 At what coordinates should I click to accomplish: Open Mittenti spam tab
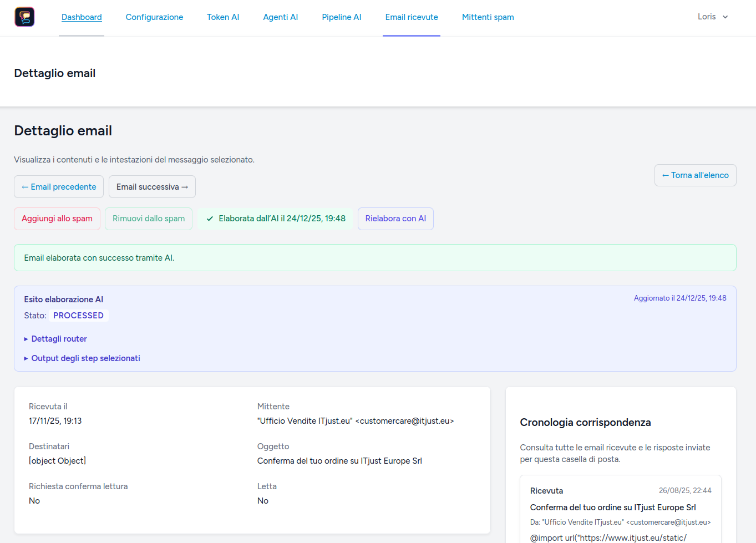click(488, 17)
